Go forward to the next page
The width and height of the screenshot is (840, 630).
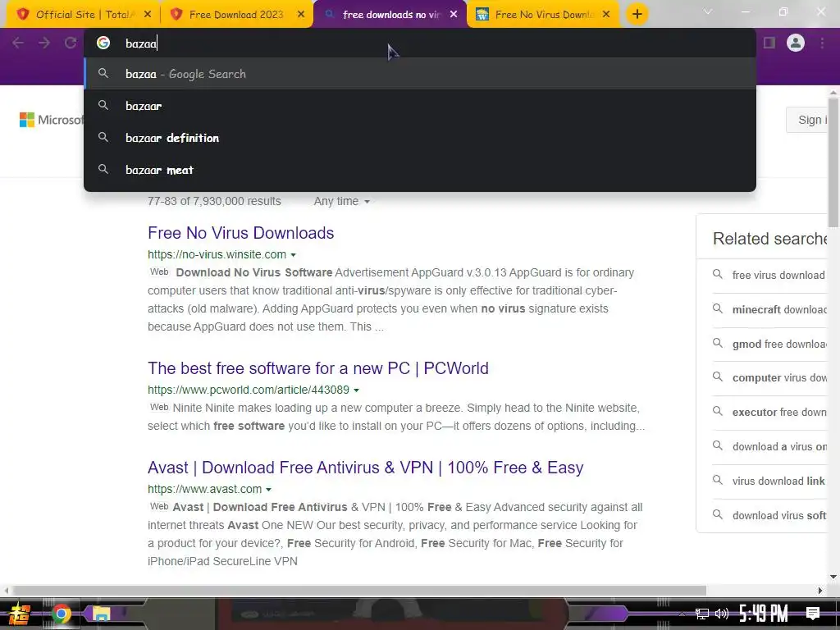(x=44, y=43)
